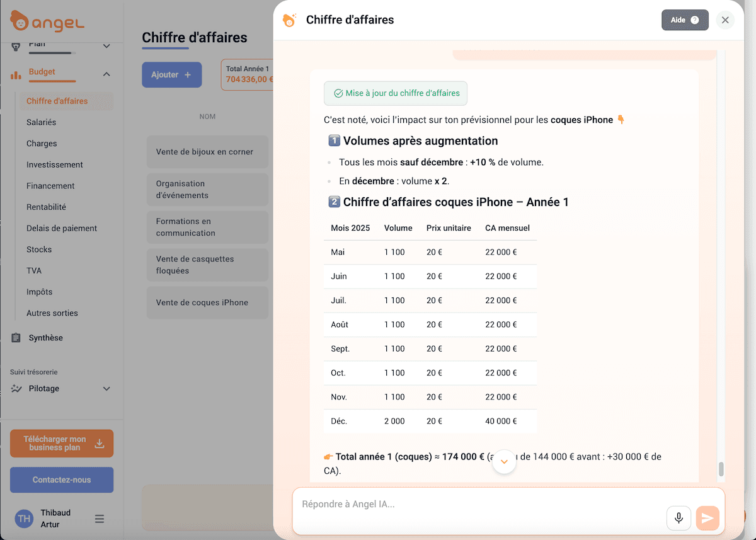
Task: Click Télécharger mon business plan button
Action: click(62, 444)
